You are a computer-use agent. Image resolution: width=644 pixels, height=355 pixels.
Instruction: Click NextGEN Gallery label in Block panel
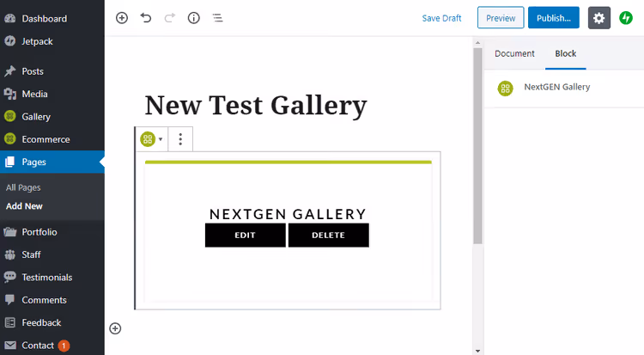[557, 87]
